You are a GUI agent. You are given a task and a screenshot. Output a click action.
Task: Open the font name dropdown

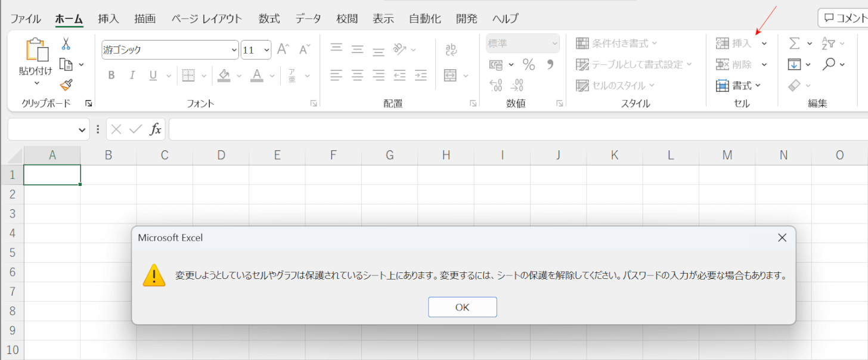click(x=234, y=50)
